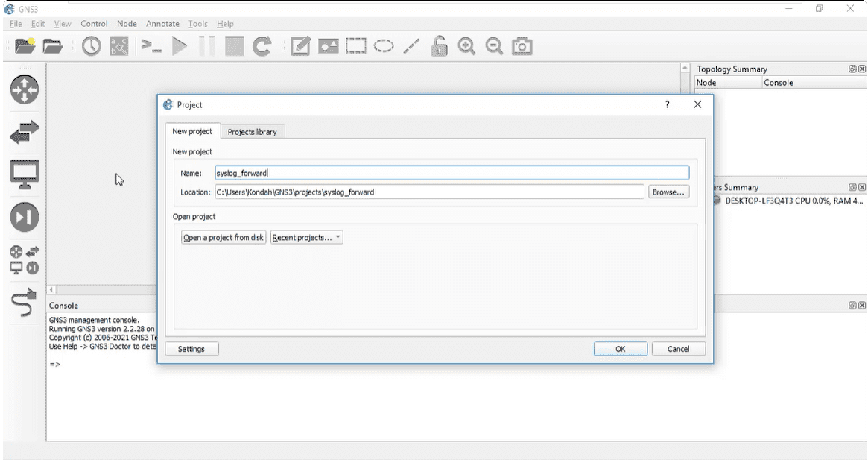This screenshot has width=868, height=460.
Task: Close the Project dialog with X
Action: [697, 104]
